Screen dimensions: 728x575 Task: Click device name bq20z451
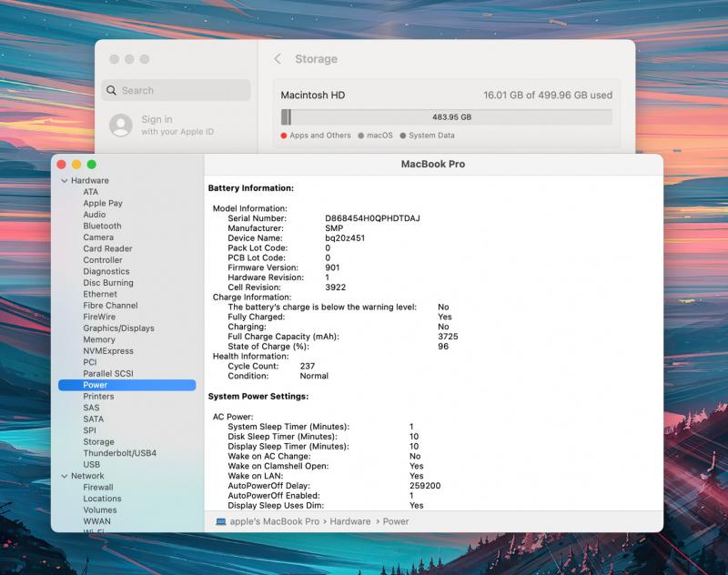345,238
